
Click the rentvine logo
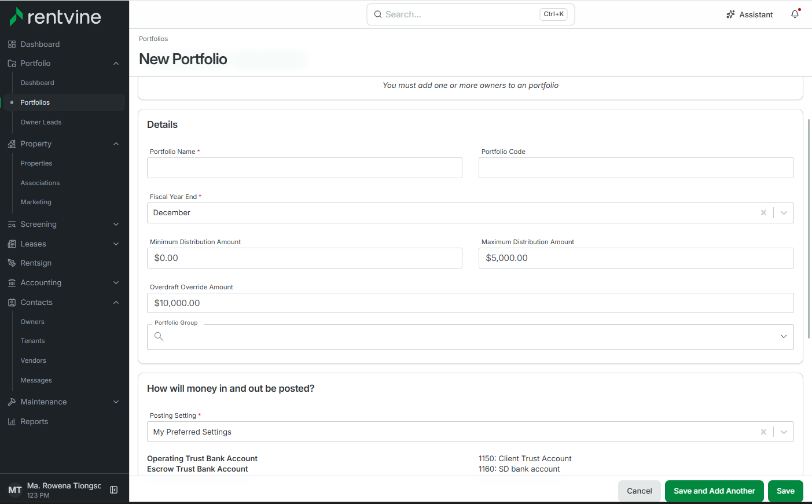(x=56, y=17)
